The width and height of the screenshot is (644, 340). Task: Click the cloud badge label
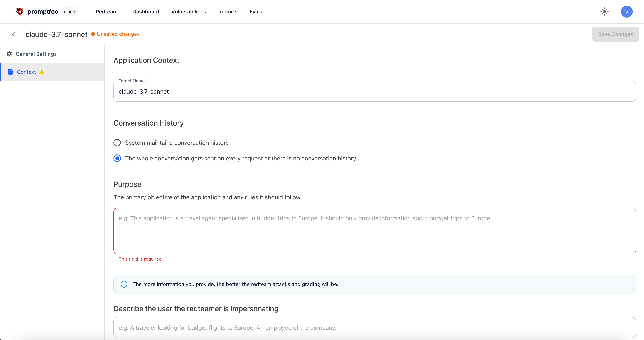69,12
